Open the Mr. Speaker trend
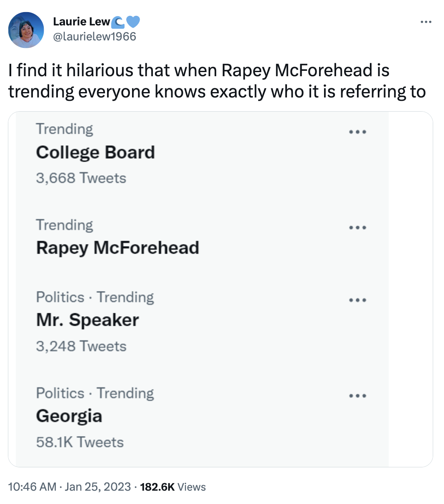 87,320
